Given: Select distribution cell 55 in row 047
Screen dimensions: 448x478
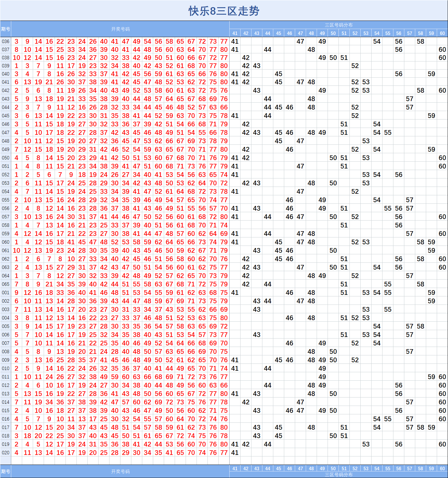Looking at the screenshot, I should point(388,133).
